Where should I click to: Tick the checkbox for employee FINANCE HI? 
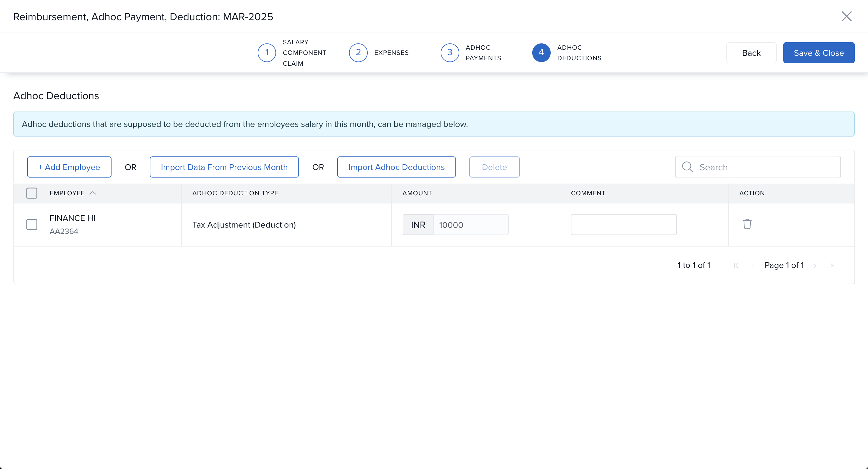coord(32,224)
